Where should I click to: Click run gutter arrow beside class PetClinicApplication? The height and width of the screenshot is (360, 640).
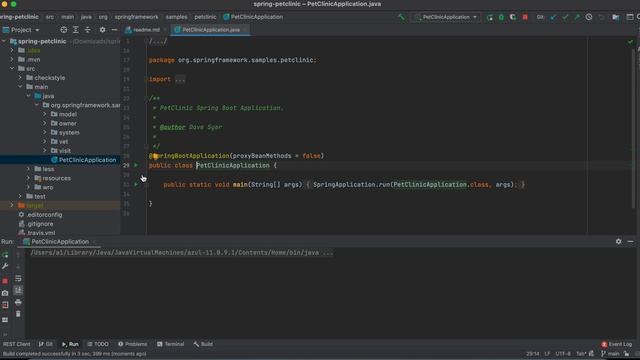coord(136,165)
